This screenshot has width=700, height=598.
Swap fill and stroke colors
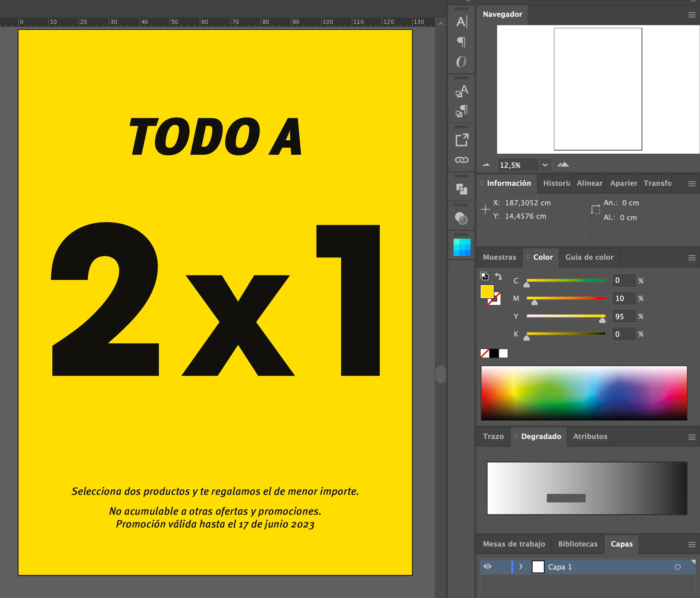tap(498, 276)
